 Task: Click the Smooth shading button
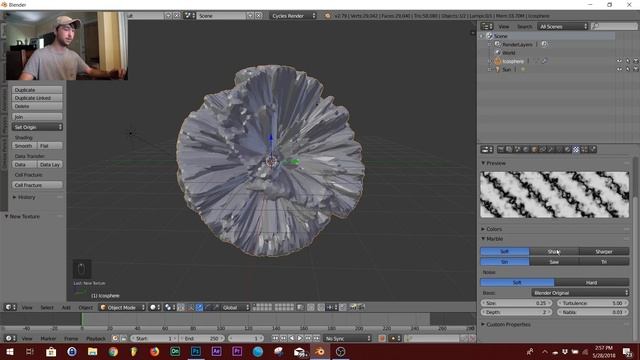tap(24, 146)
